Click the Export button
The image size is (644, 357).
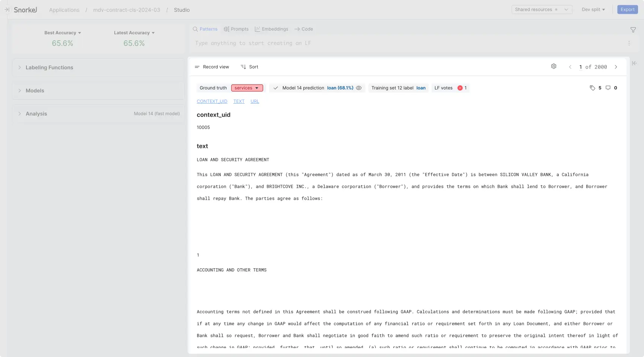coord(628,10)
